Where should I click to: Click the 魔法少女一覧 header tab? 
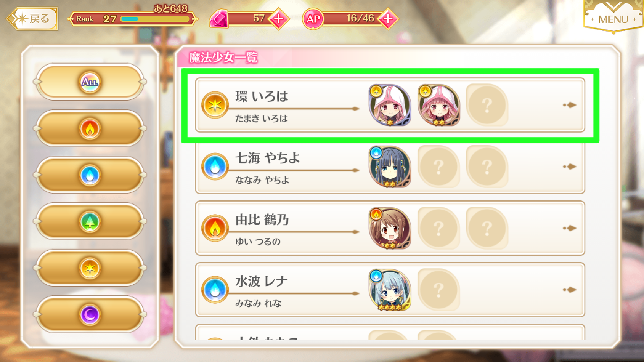(223, 58)
